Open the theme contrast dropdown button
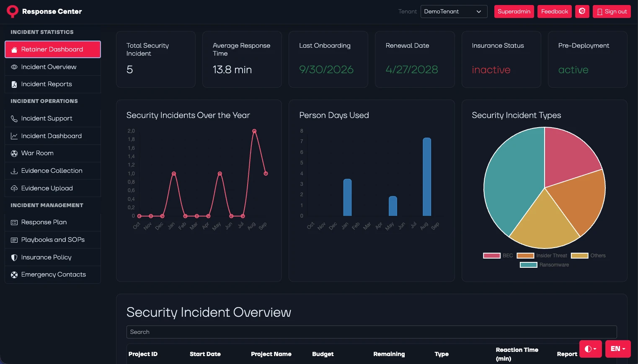 pyautogui.click(x=591, y=349)
